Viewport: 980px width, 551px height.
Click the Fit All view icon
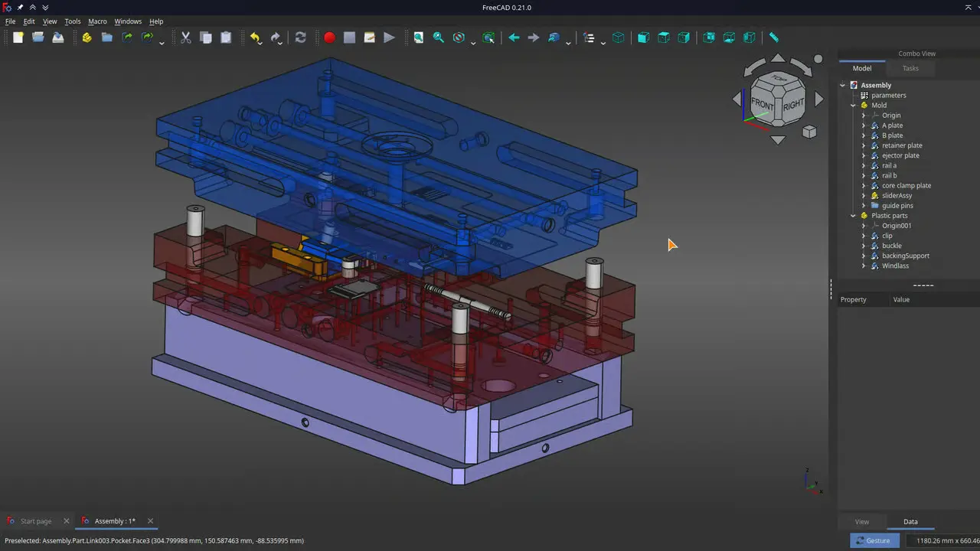pos(419,37)
